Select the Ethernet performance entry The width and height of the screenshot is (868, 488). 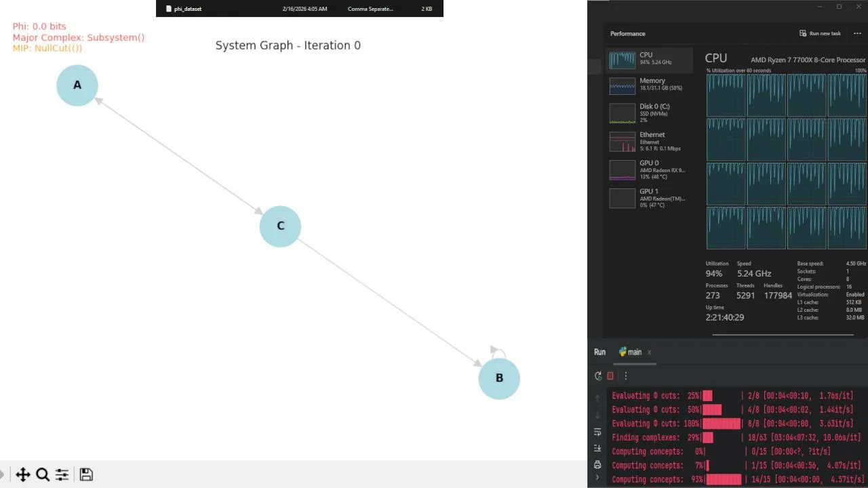pos(650,141)
